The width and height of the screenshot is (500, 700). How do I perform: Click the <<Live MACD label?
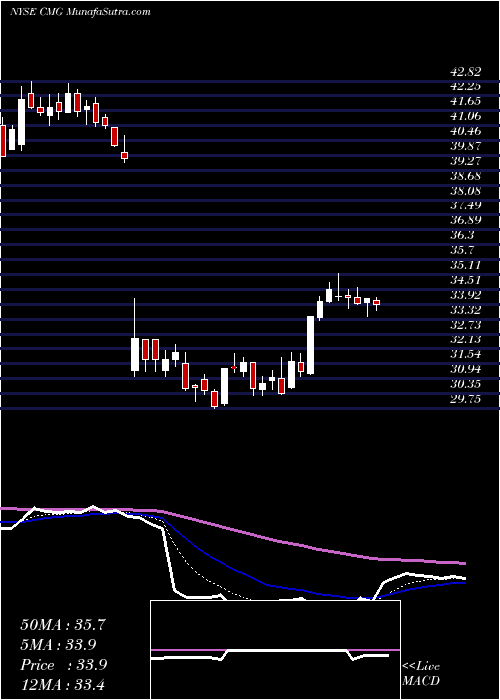pyautogui.click(x=421, y=674)
